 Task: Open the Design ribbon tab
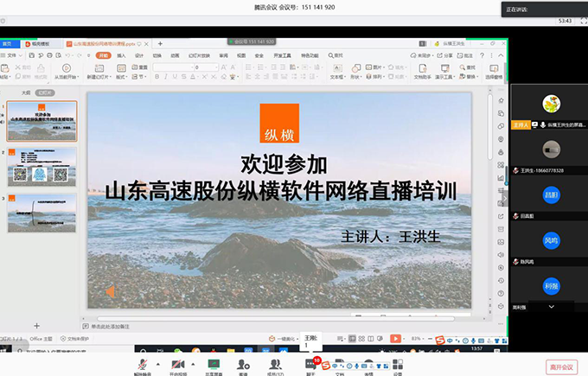pos(139,54)
